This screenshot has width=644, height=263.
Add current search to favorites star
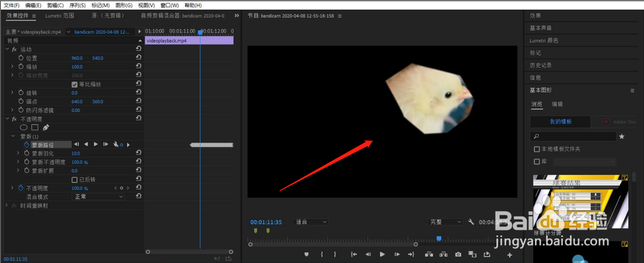click(x=621, y=136)
